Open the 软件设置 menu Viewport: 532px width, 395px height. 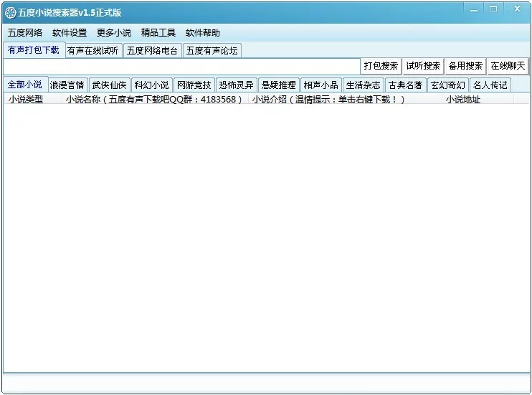coord(70,32)
